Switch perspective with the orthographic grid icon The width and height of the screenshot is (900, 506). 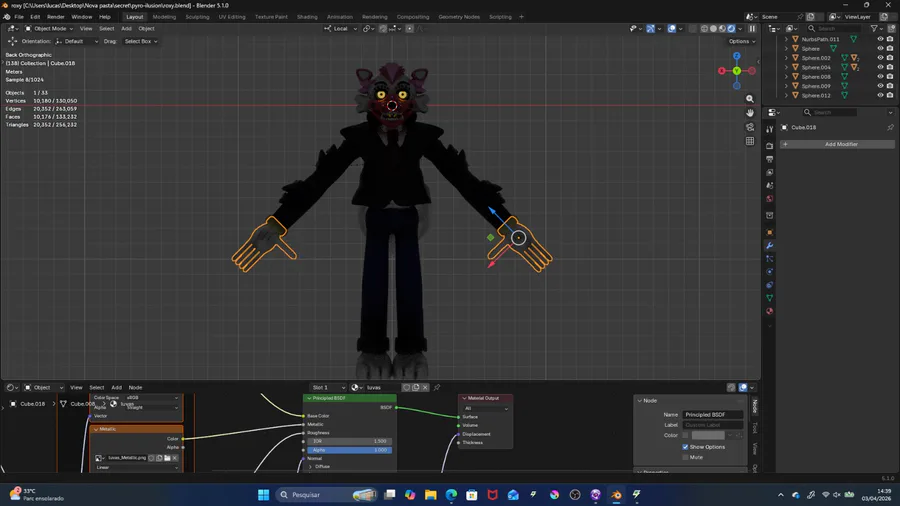pos(750,141)
